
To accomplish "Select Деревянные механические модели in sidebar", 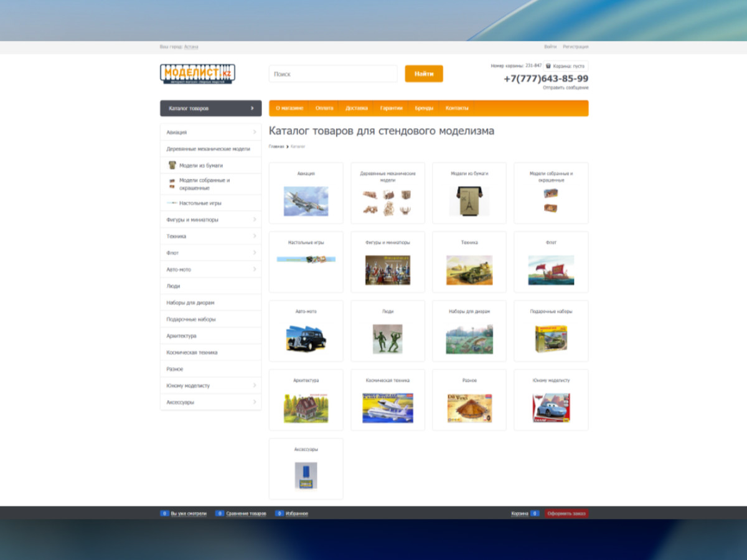I will click(x=210, y=149).
